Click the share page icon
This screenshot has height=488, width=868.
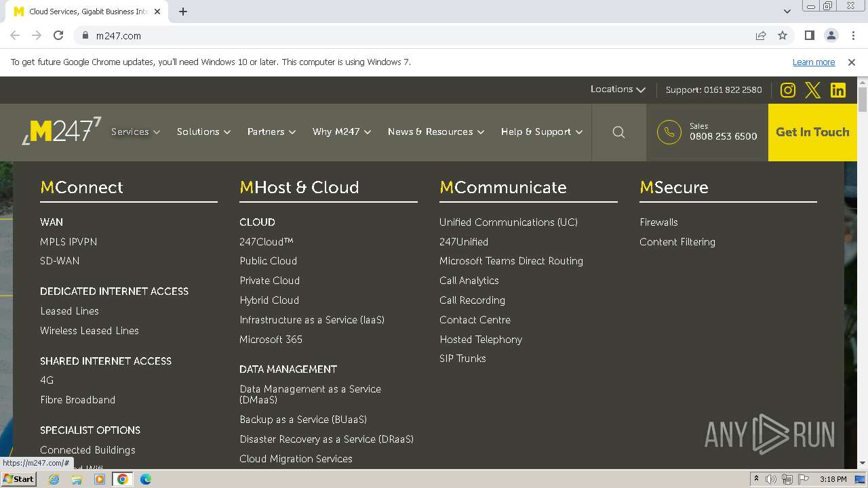(761, 35)
